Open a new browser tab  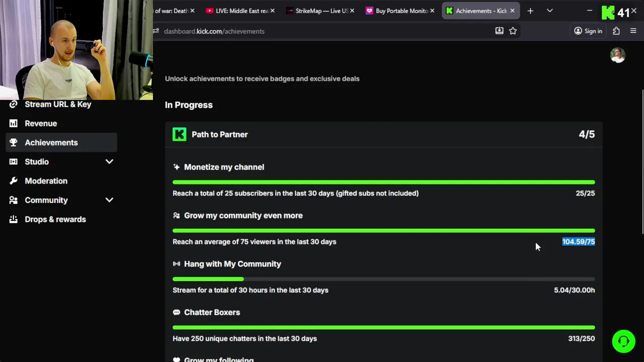(x=530, y=11)
